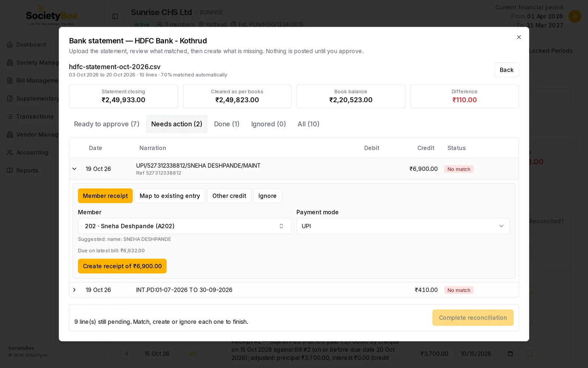This screenshot has height=368, width=588.
Task: Click the Ref 527312338812 text
Action: 159,173
